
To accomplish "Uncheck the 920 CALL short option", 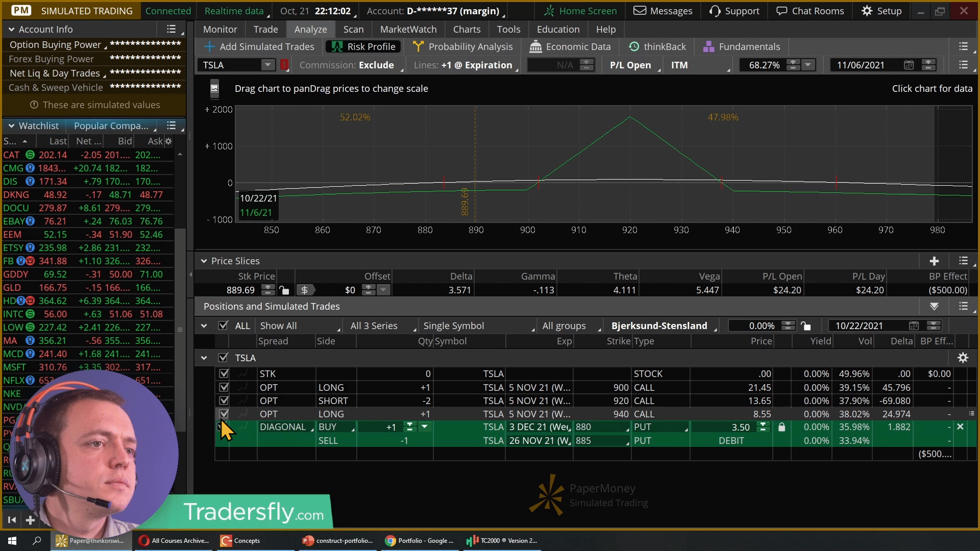I will 224,400.
